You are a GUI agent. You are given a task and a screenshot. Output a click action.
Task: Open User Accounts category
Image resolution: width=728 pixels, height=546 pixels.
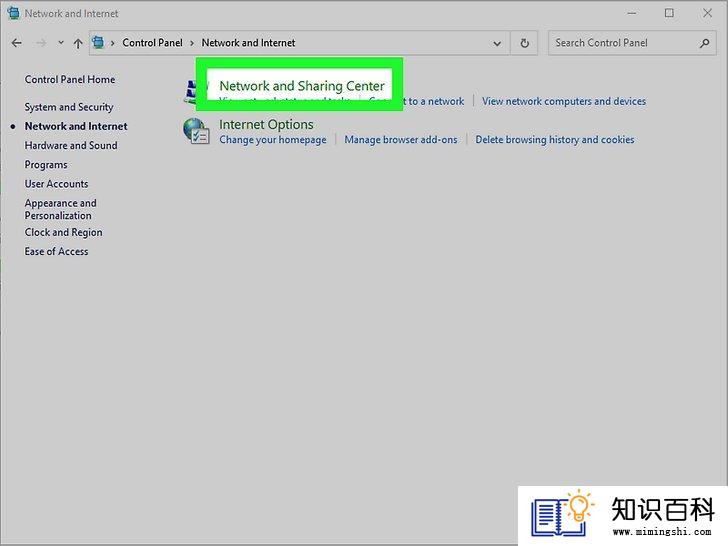(x=57, y=184)
